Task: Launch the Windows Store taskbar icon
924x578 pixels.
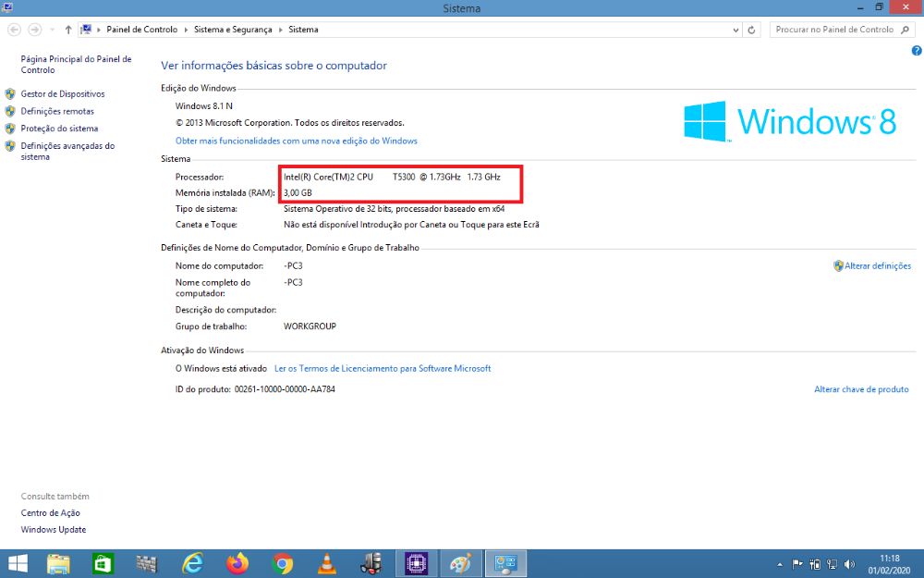Action: pyautogui.click(x=103, y=564)
